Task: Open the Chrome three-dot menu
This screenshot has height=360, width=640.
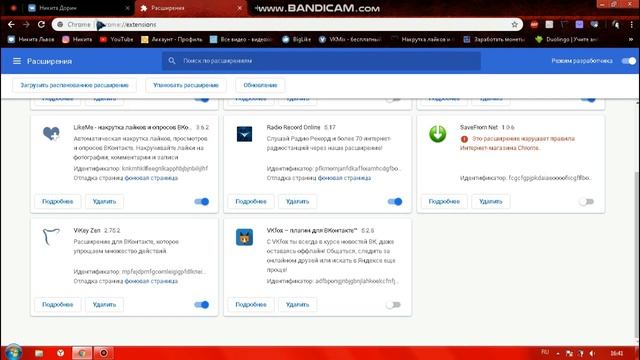Action: tap(631, 24)
